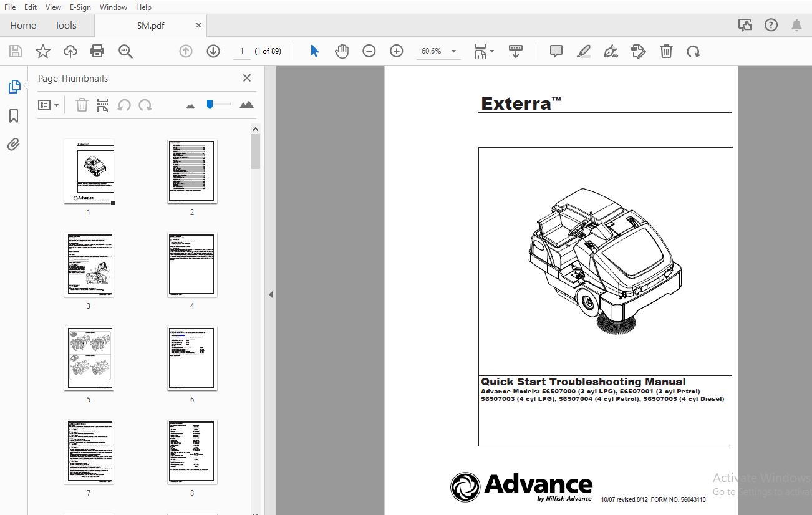Switch to the Home tab
The width and height of the screenshot is (812, 515).
click(23, 26)
